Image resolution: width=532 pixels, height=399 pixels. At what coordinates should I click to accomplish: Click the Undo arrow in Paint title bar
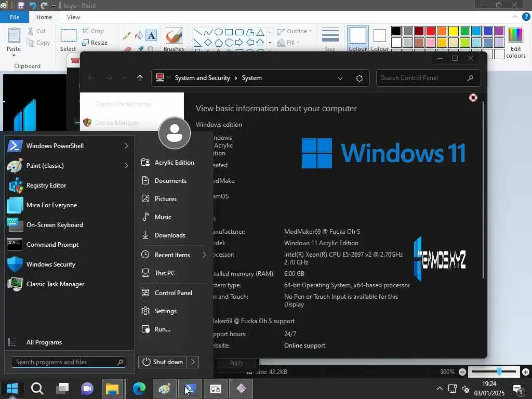[x=33, y=5]
